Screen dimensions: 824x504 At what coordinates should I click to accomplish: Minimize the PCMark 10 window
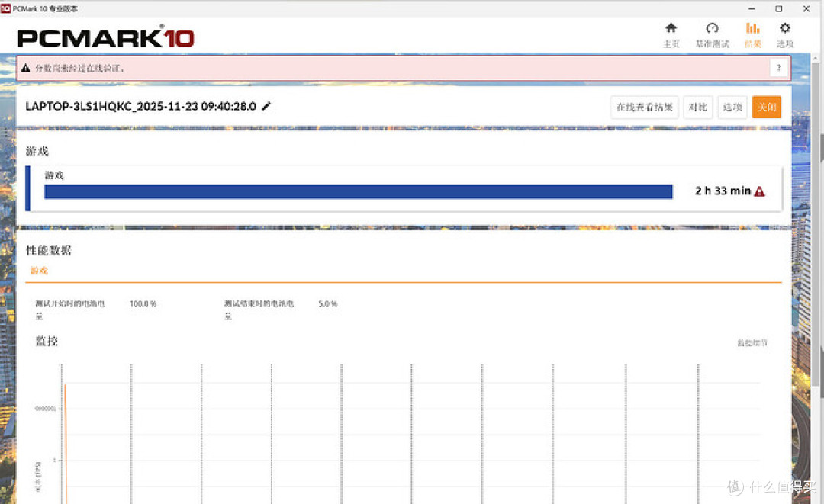point(752,8)
